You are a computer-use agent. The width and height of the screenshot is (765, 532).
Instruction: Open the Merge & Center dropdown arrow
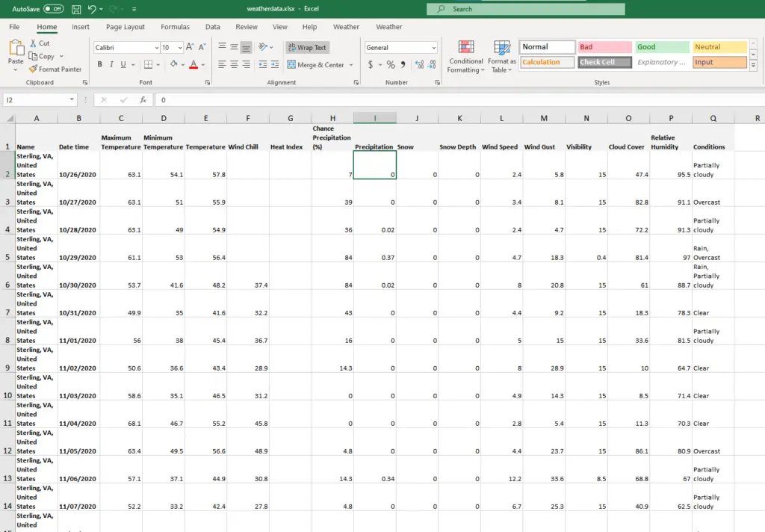350,65
